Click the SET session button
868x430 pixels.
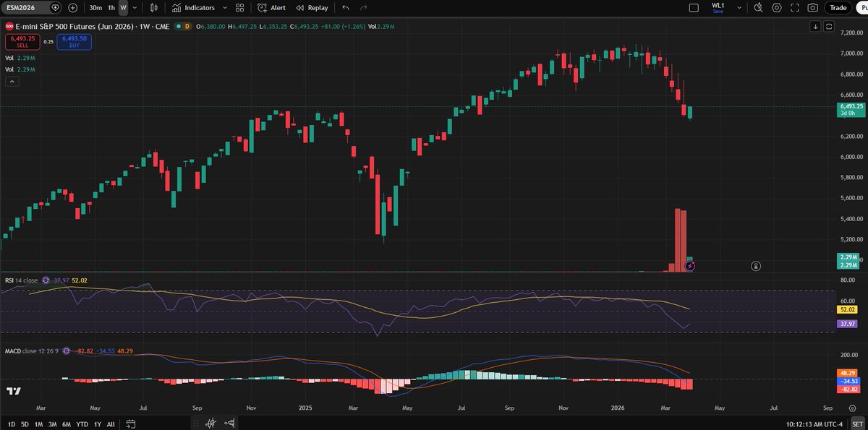point(856,423)
